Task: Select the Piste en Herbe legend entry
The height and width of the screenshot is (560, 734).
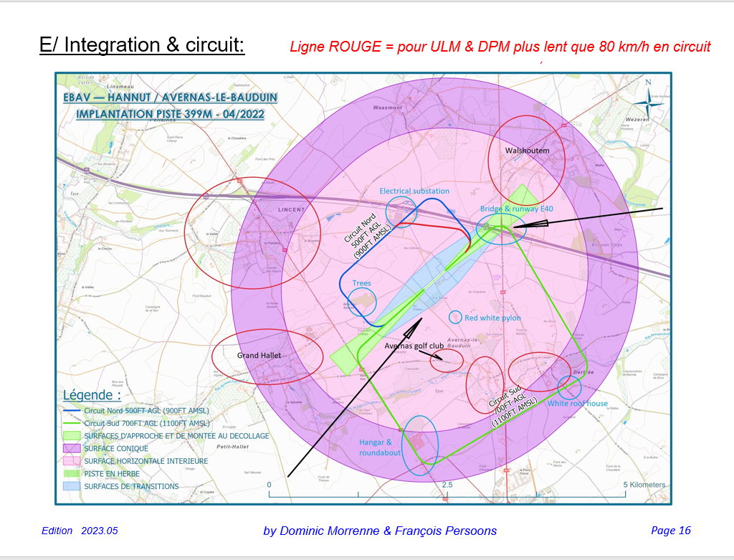Action: 111,473
